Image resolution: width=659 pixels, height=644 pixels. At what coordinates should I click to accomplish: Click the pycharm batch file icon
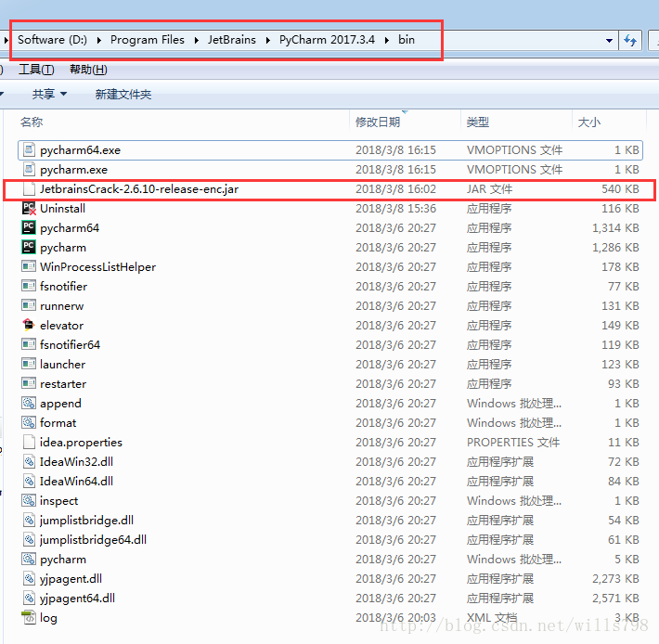pyautogui.click(x=29, y=559)
